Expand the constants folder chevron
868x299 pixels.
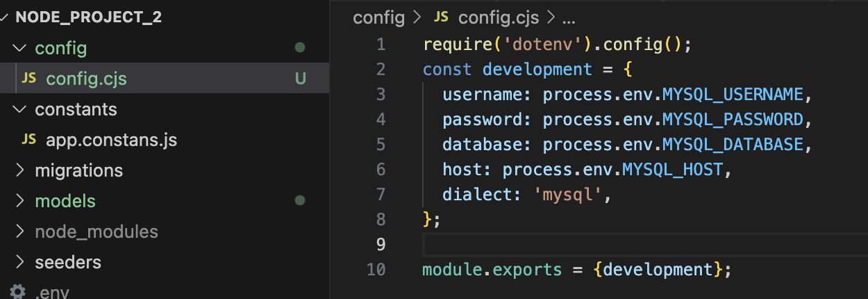19,110
